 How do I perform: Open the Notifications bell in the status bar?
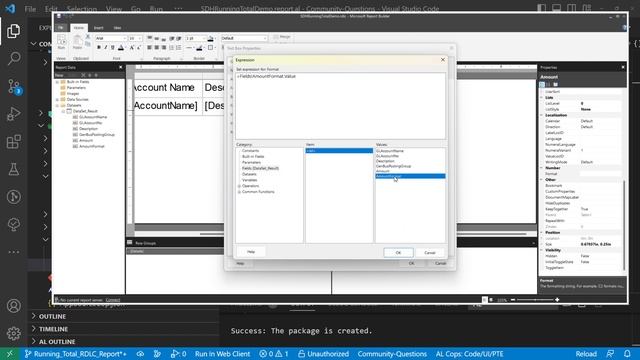(x=627, y=354)
